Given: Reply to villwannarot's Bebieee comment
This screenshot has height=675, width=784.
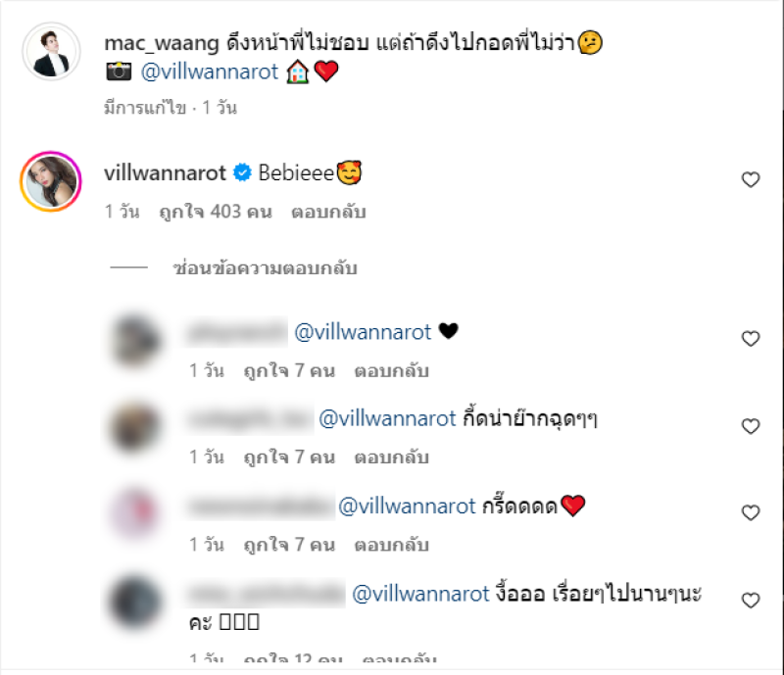Looking at the screenshot, I should point(328,212).
